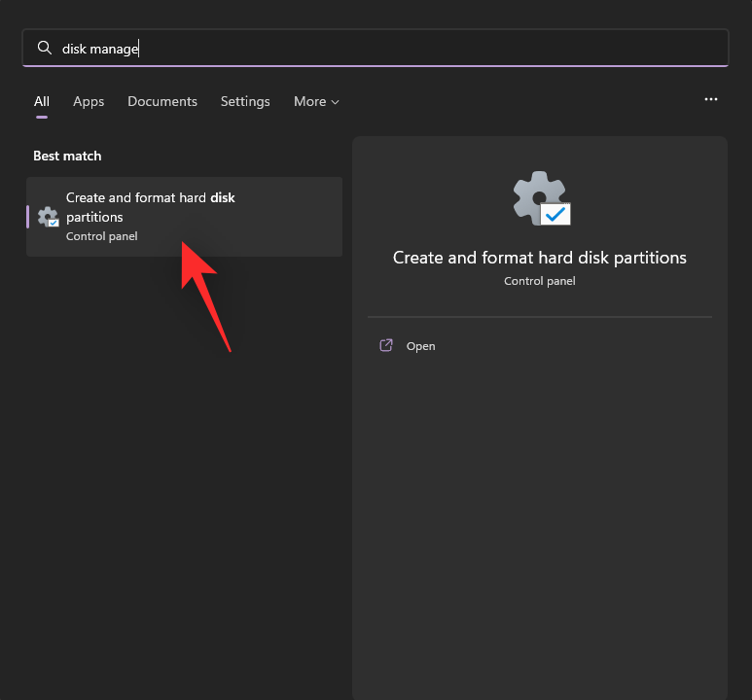
Task: Click the blue checkmark badge on large gear
Action: (x=556, y=214)
